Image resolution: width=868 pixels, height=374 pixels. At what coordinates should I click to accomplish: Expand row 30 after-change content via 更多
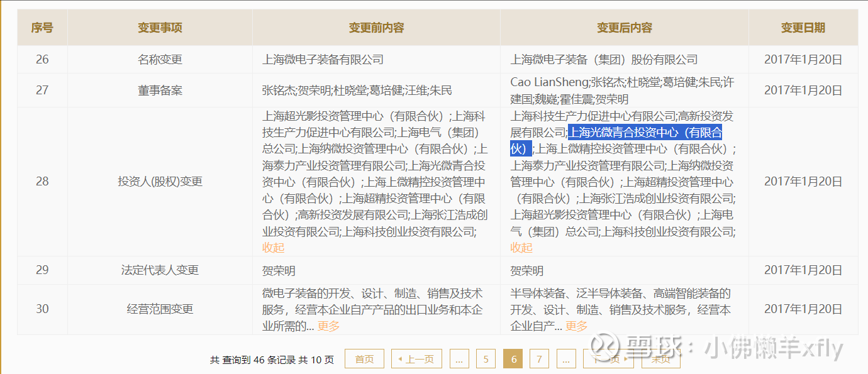click(x=577, y=326)
